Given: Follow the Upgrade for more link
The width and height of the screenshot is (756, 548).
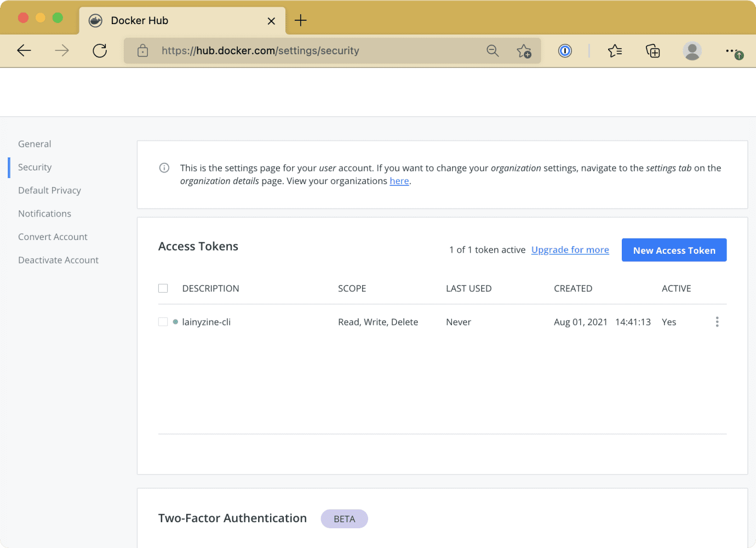Looking at the screenshot, I should [570, 250].
